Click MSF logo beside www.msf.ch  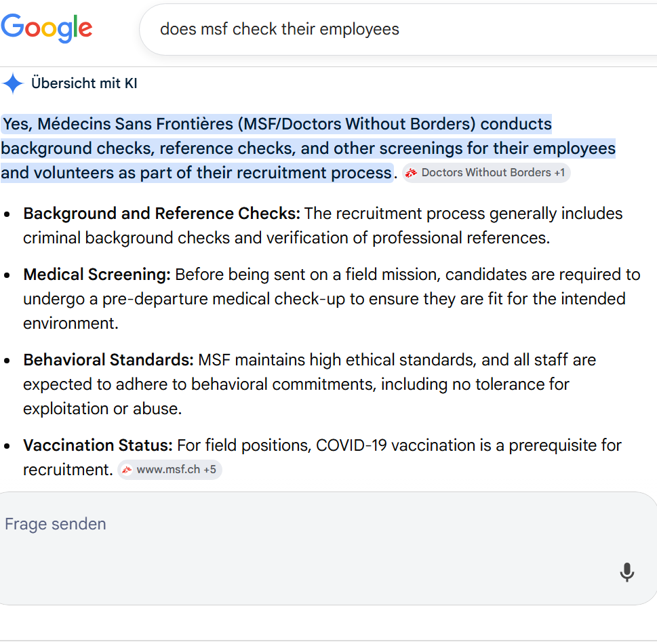pos(127,470)
